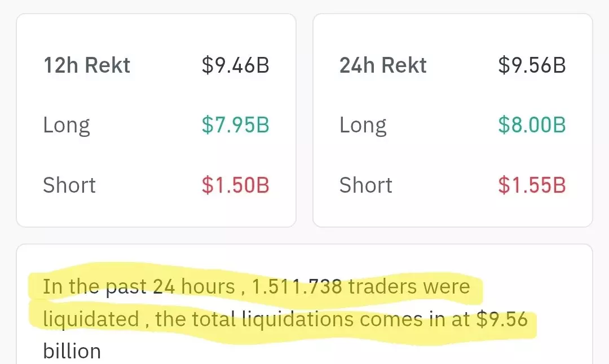Click the "24 hours" text in summary
609x364 pixels.
(x=193, y=287)
